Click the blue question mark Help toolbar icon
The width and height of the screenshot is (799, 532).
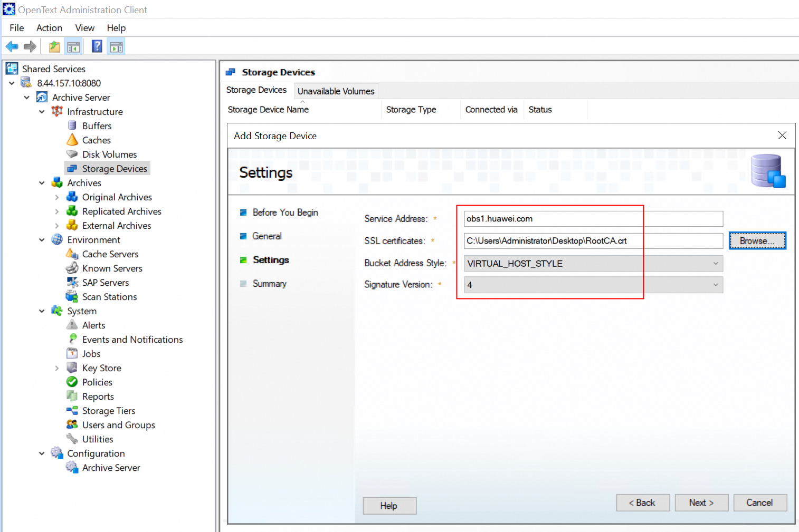coord(97,46)
